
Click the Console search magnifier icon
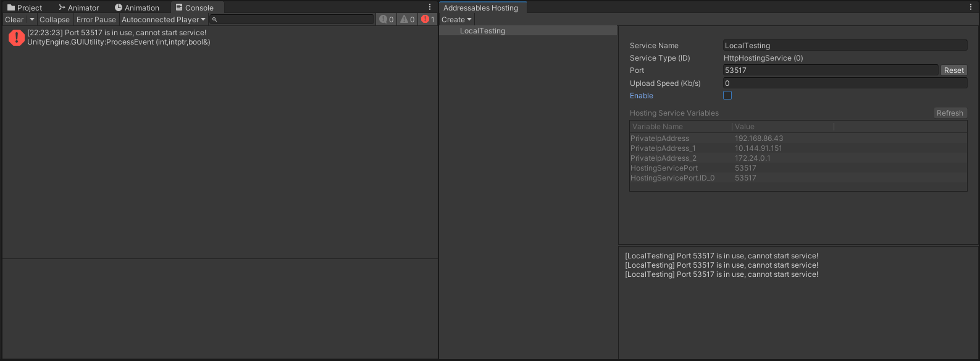point(214,20)
